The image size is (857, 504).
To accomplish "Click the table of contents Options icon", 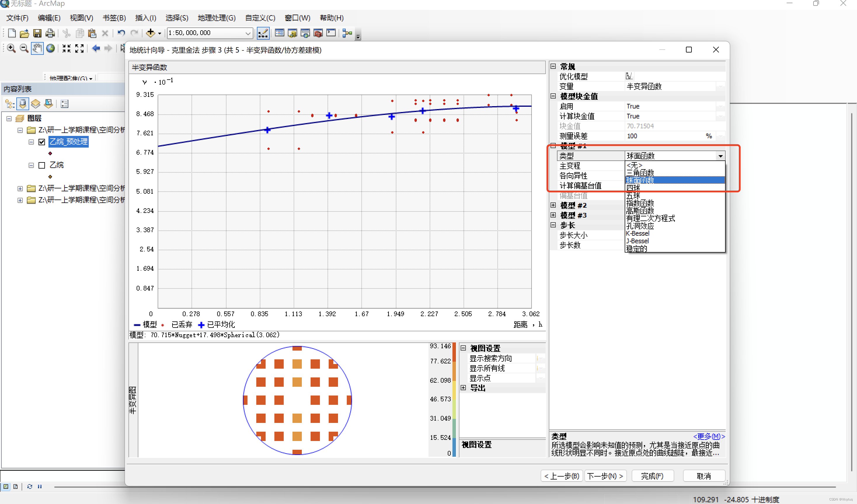I will (x=64, y=104).
